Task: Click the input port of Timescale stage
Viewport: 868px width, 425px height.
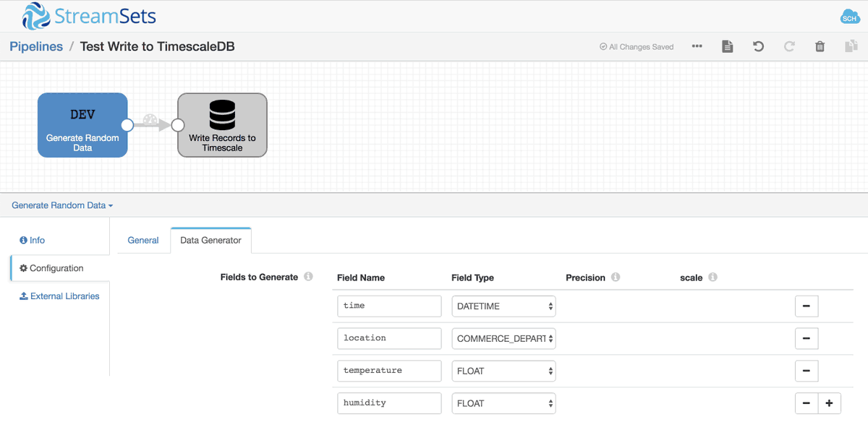Action: [177, 125]
